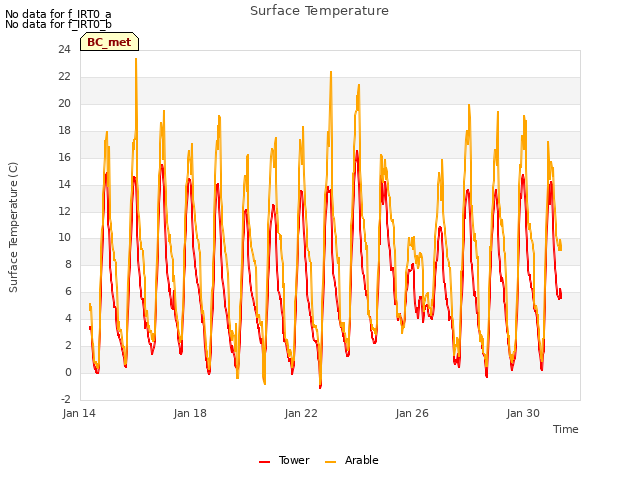Click the 4 y-axis tick label
Viewport: 640px width, 480px height.
(x=68, y=318)
